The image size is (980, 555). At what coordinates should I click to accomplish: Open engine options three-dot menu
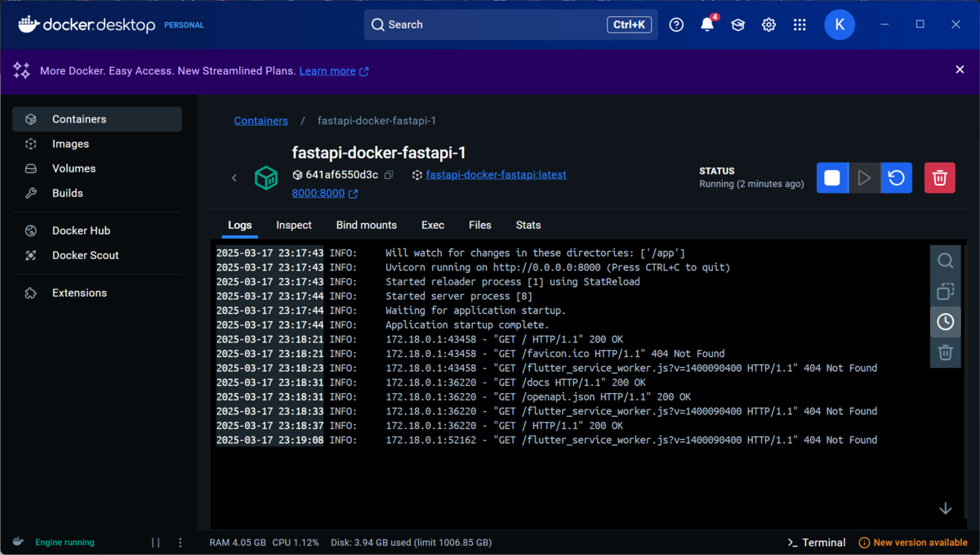pos(180,543)
